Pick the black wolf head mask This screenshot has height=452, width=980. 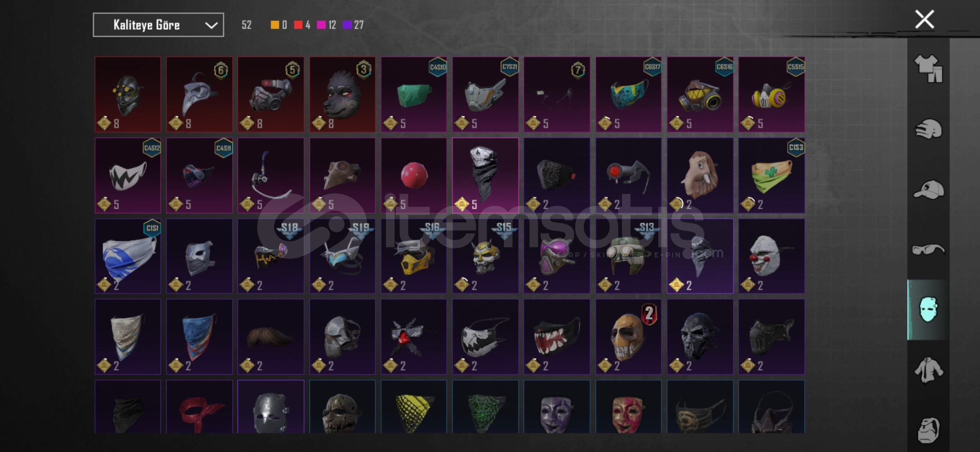342,95
